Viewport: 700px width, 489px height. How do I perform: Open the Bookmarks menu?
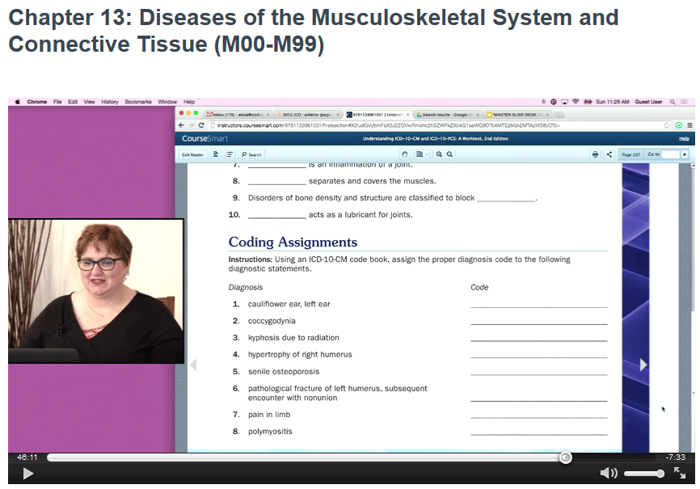click(138, 102)
